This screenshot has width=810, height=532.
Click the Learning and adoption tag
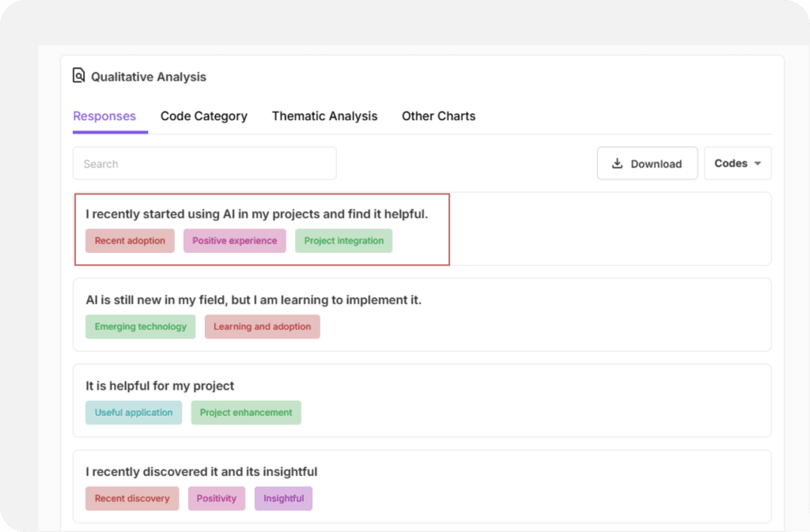point(262,326)
